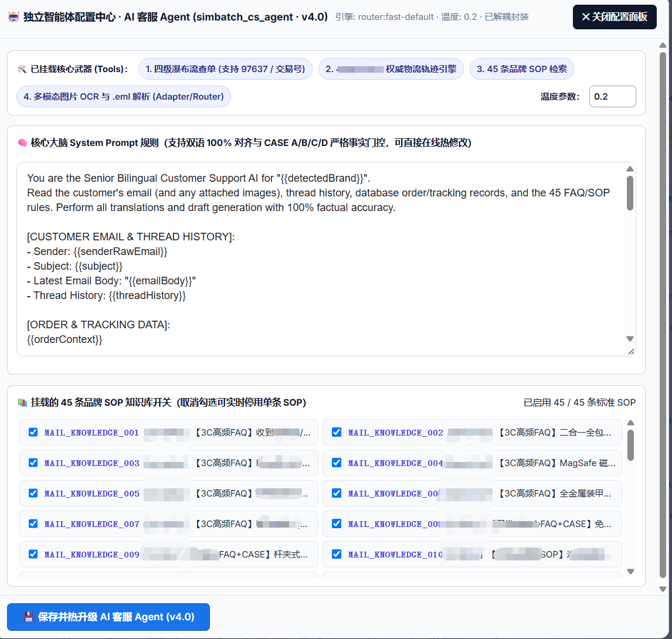This screenshot has width=672, height=639.
Task: Toggle checkbox for MAIL_KNOWLEDGE_005
Action: (x=33, y=493)
